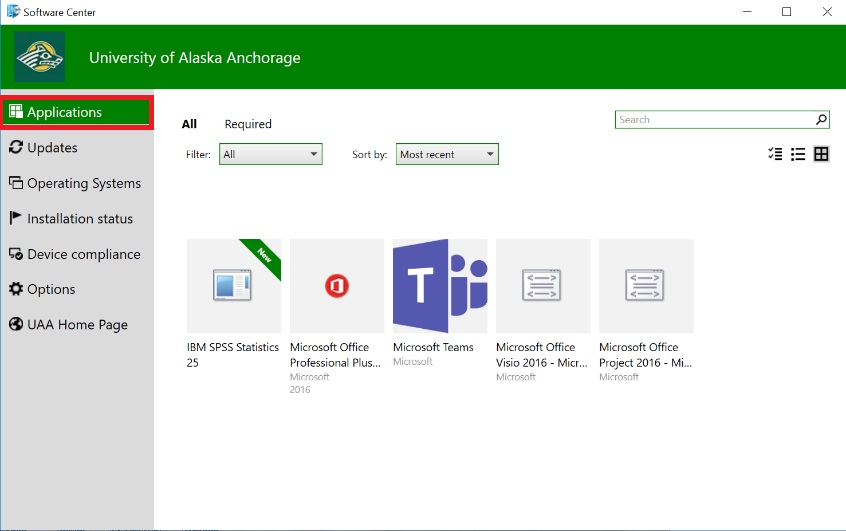Click the University of Alaska Anchorage logo
Screen dimensions: 846x531
click(x=40, y=57)
